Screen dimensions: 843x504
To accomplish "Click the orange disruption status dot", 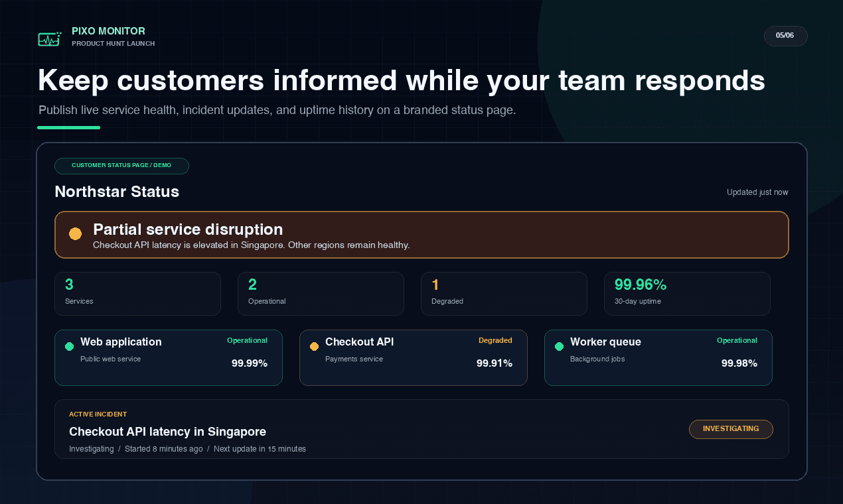I will pyautogui.click(x=75, y=233).
